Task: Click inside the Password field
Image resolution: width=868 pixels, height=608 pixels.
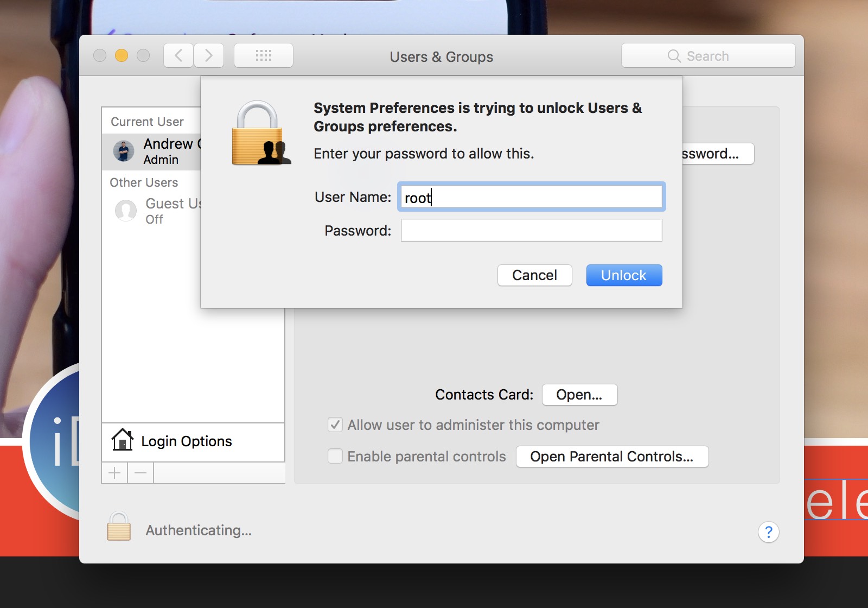Action: point(531,230)
